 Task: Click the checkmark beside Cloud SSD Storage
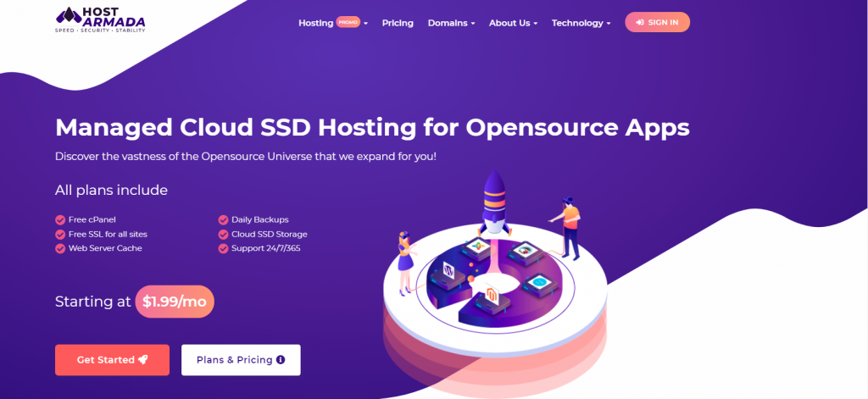(223, 234)
